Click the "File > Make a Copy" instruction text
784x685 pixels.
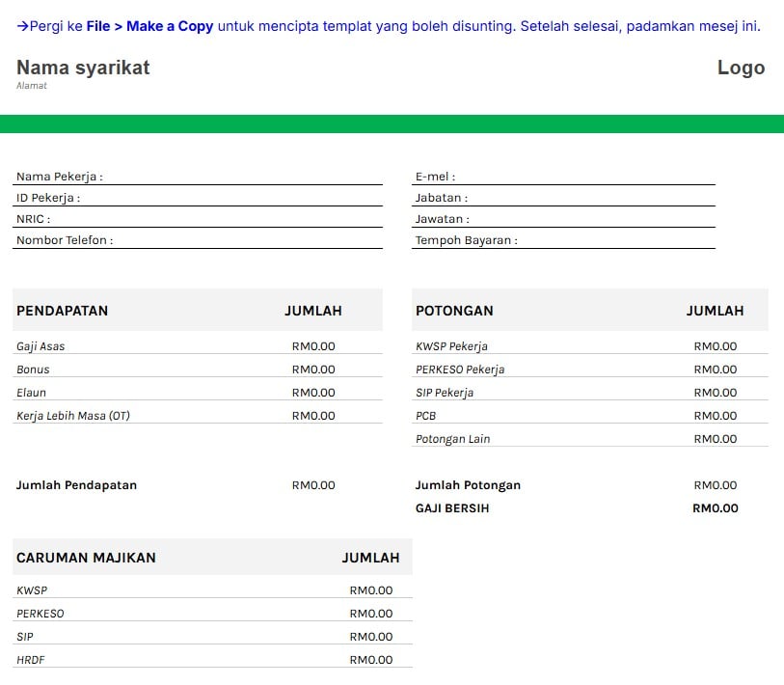[149, 26]
